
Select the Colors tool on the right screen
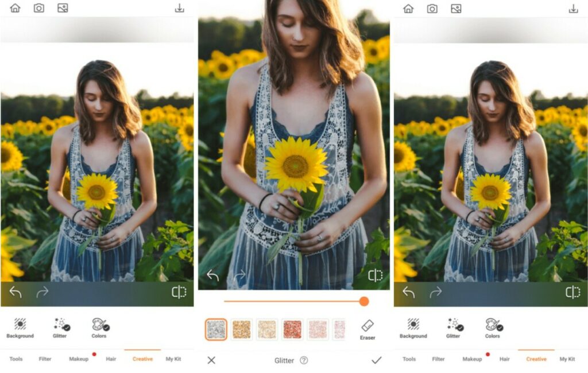[x=493, y=328]
